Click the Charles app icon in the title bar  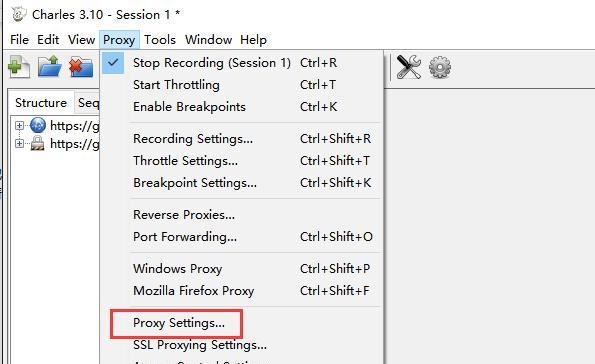point(18,14)
